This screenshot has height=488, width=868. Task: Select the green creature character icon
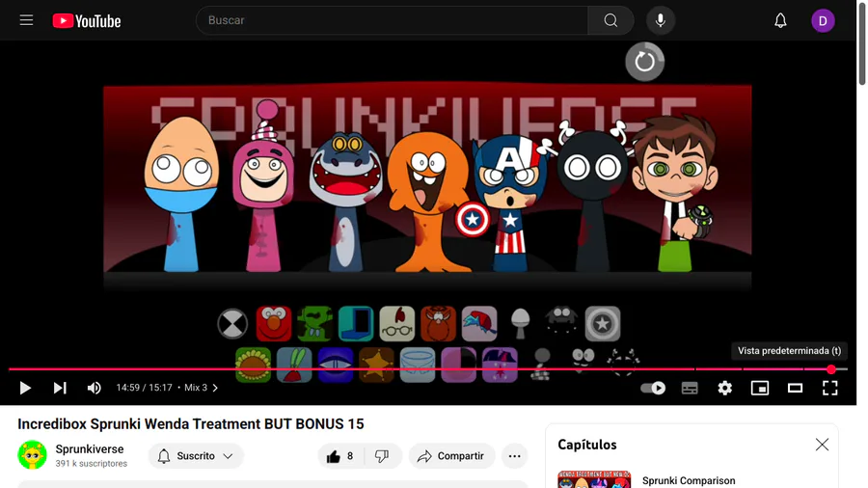[x=314, y=323]
